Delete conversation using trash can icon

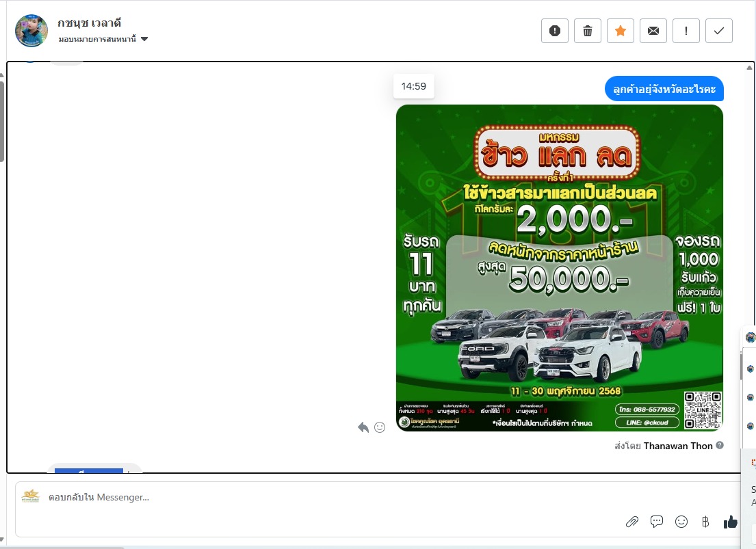588,31
